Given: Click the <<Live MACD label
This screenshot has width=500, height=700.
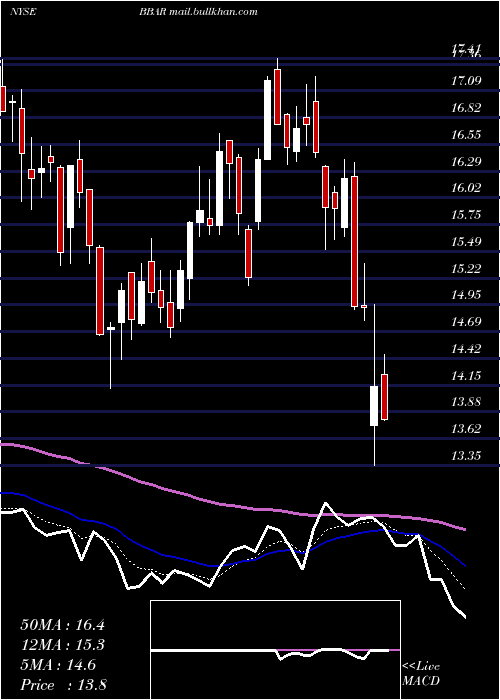Looking at the screenshot, I should point(421,674).
